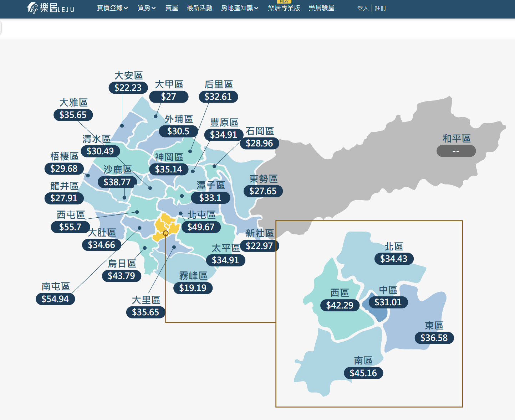This screenshot has width=515, height=420.
Task: Expand the 實價登錄 dropdown menu
Action: click(112, 8)
